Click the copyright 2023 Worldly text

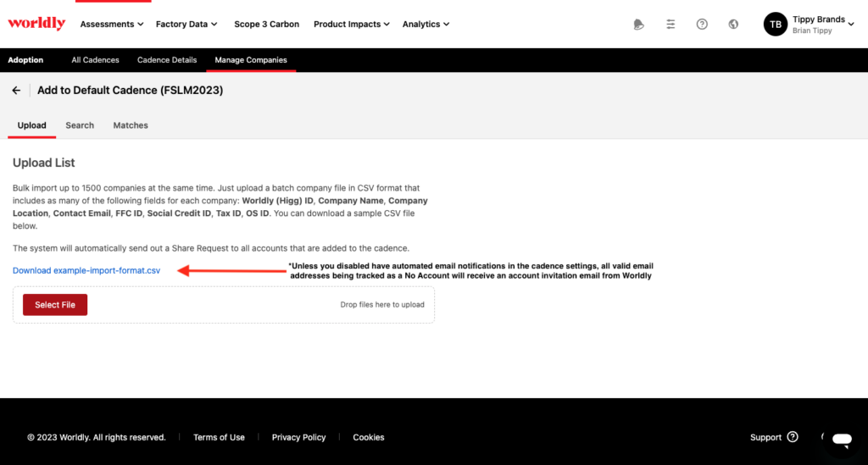coord(97,437)
